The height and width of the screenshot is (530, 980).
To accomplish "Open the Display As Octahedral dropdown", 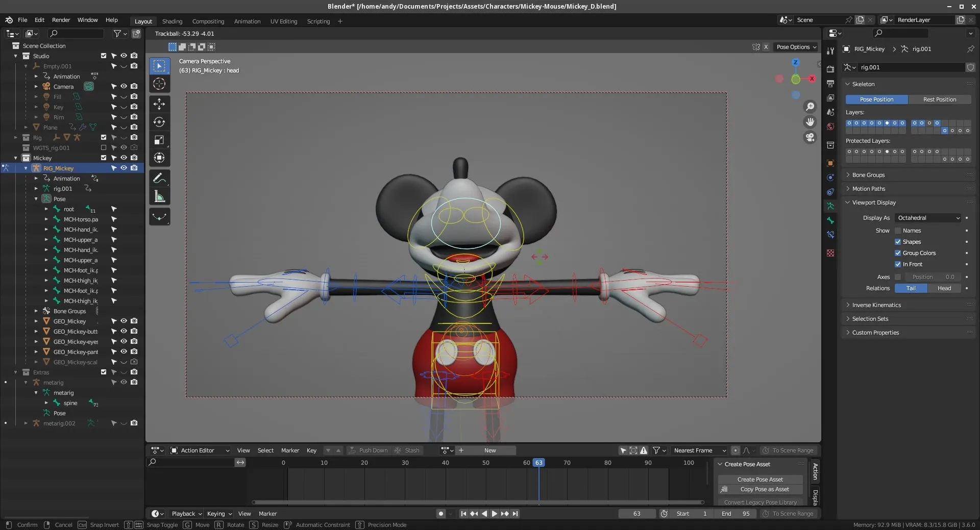I will tap(928, 218).
